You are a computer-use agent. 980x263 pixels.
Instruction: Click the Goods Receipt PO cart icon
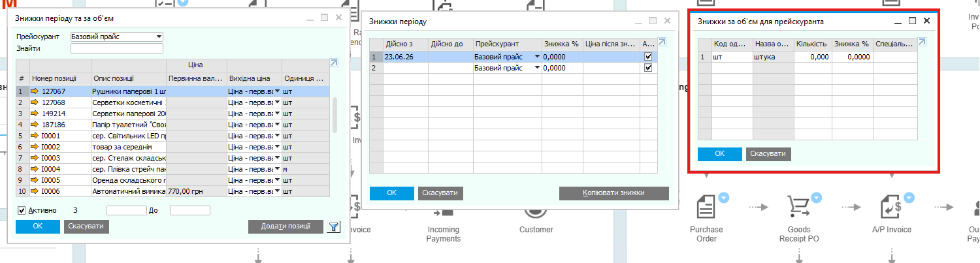pyautogui.click(x=798, y=208)
